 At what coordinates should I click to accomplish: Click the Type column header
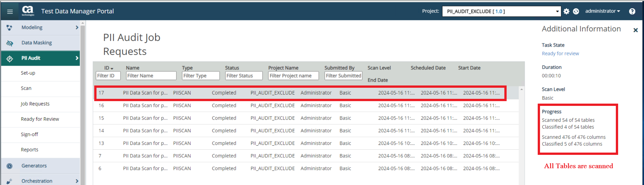187,68
